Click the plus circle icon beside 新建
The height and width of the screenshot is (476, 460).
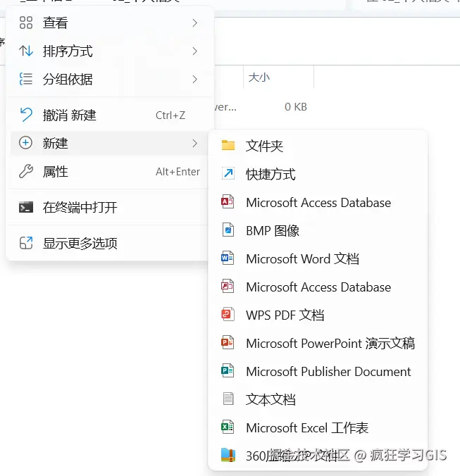[26, 143]
